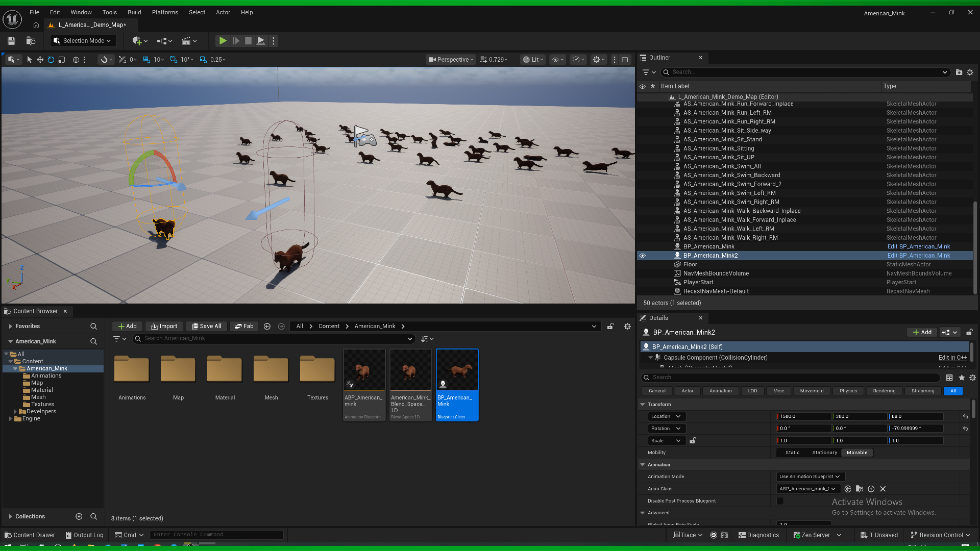
Task: Select BP_American_Mink blueprint thumbnail
Action: (457, 385)
